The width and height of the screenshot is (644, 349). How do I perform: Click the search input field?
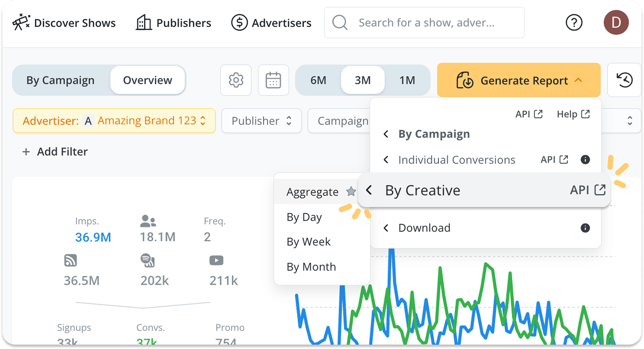pos(426,23)
